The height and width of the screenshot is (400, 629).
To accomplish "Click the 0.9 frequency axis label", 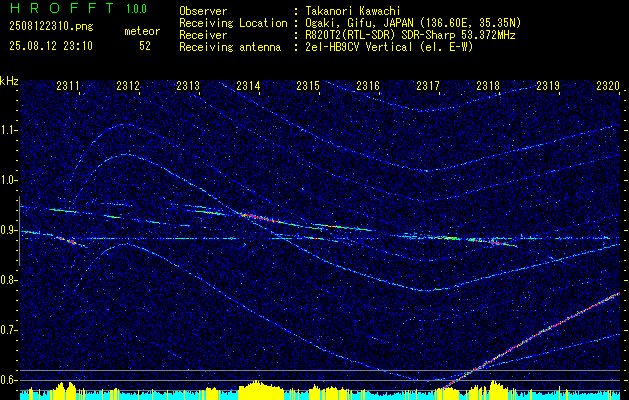I will (x=8, y=230).
